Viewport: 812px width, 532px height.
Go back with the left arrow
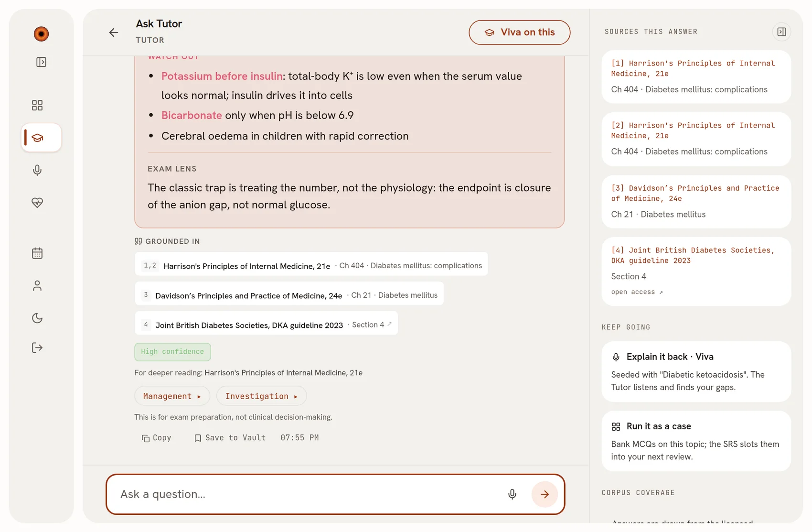click(x=114, y=33)
